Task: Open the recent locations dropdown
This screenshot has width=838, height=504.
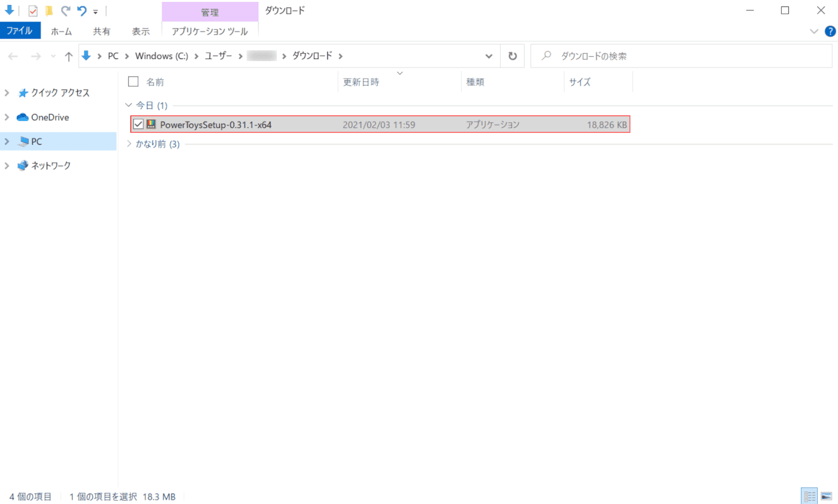Action: point(53,57)
